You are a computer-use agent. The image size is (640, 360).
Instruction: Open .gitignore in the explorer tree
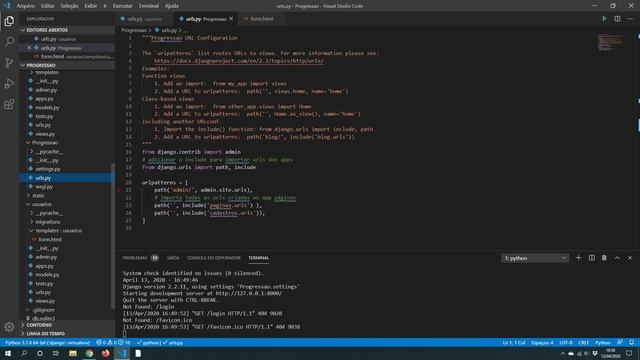[x=44, y=310]
